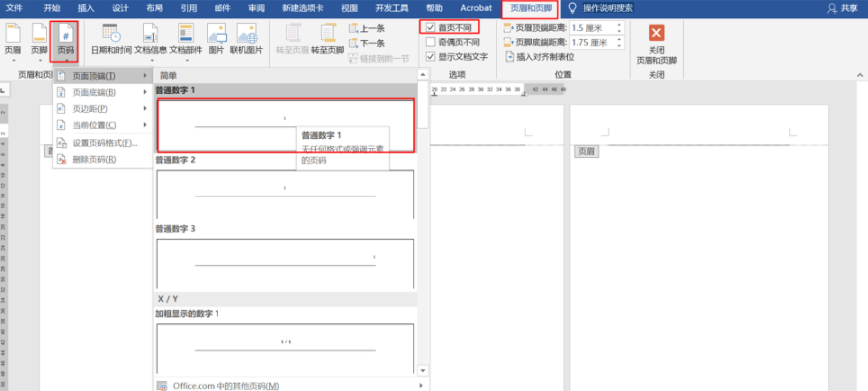Click the 转至页眉 go to header button
Viewport: 868px width, 391px height.
click(x=292, y=39)
